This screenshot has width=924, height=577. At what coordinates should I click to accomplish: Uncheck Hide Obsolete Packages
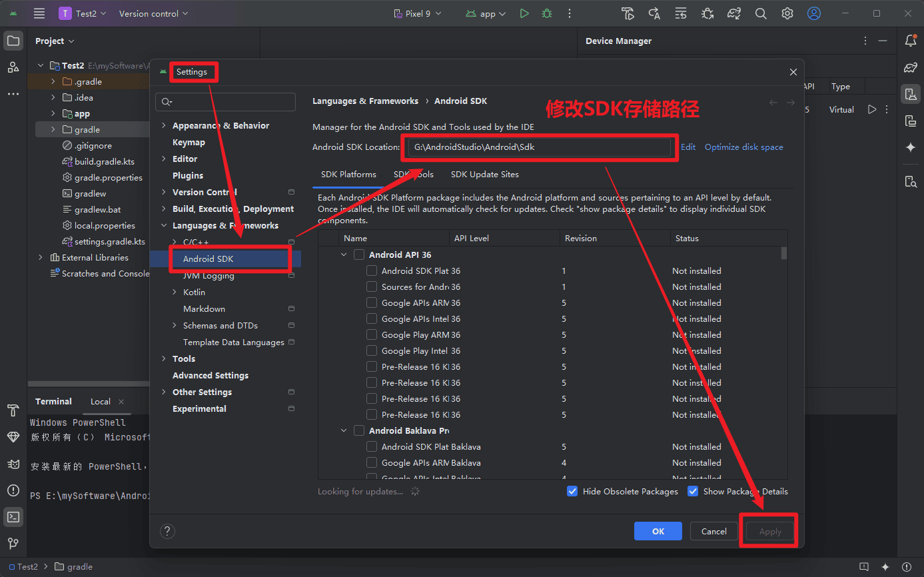coord(572,491)
